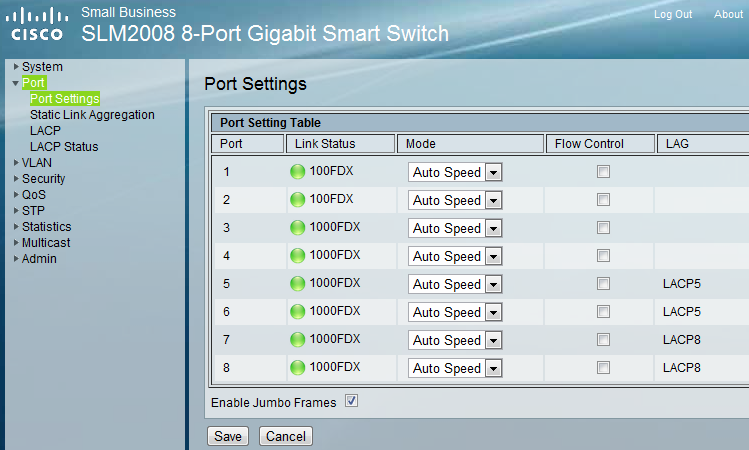Click green link status LED for port 8
749x450 pixels.
tap(297, 367)
